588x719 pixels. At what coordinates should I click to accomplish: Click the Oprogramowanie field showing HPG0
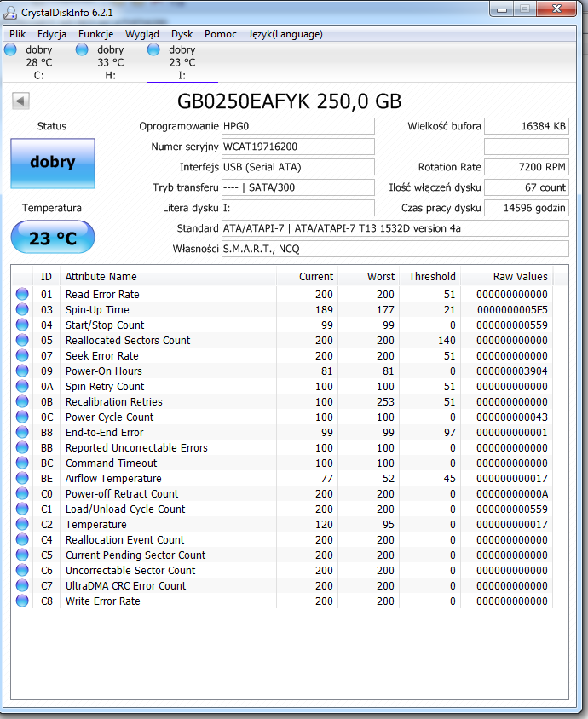click(x=298, y=126)
